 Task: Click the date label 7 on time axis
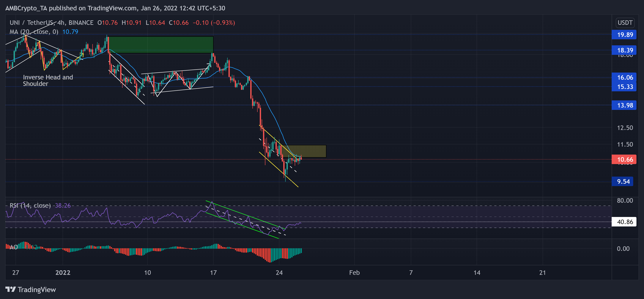(x=411, y=272)
